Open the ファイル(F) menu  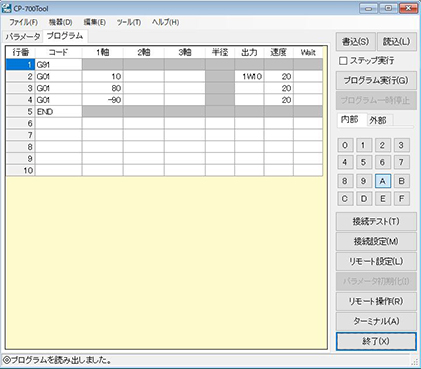(23, 22)
